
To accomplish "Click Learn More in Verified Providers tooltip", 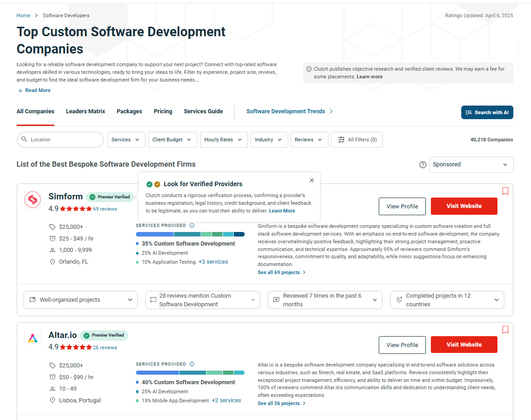I will (x=282, y=211).
